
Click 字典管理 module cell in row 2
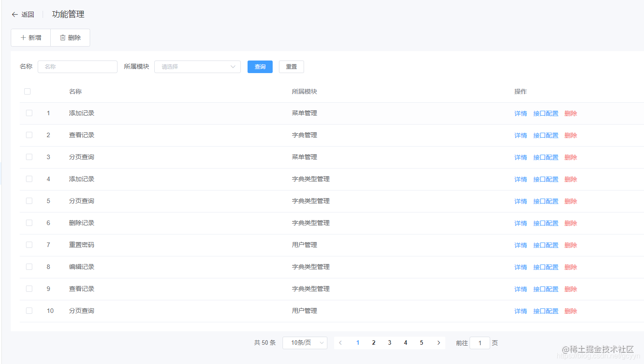click(x=305, y=135)
